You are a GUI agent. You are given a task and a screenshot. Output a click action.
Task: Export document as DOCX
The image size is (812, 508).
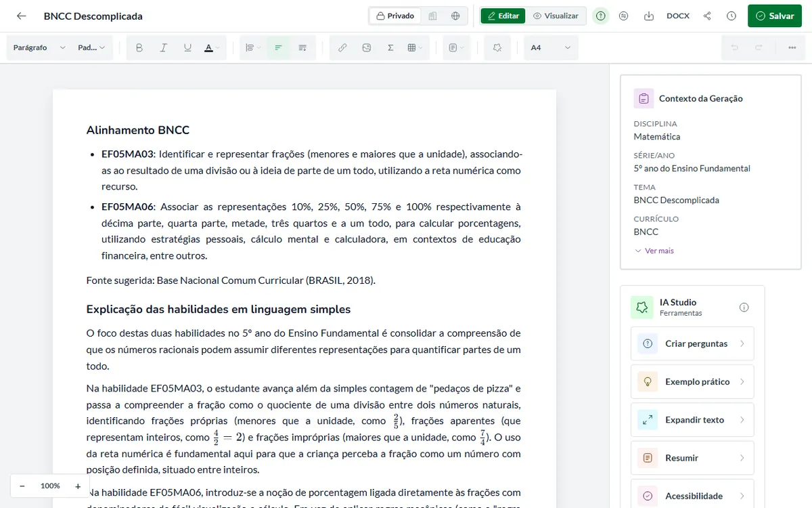[x=678, y=16]
